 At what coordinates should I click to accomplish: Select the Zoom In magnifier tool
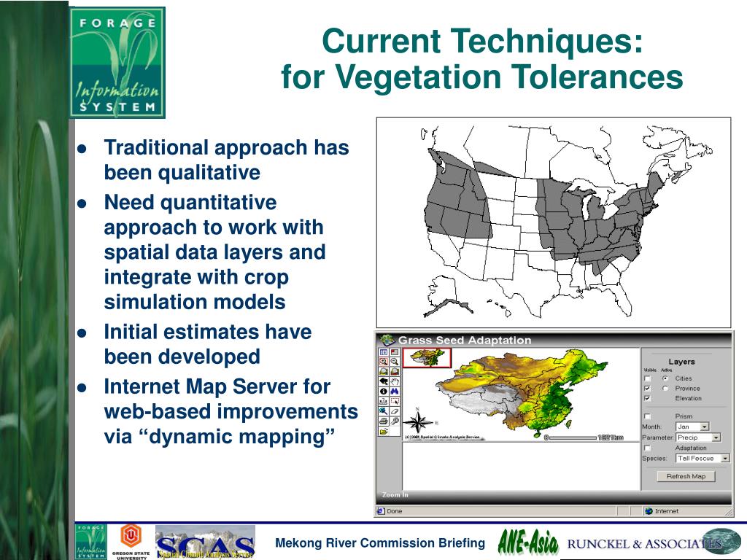point(384,362)
